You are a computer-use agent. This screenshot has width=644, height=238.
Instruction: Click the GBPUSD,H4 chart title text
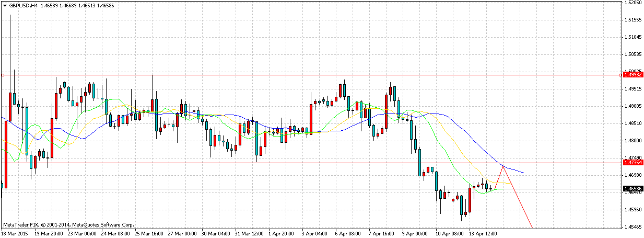(x=22, y=4)
